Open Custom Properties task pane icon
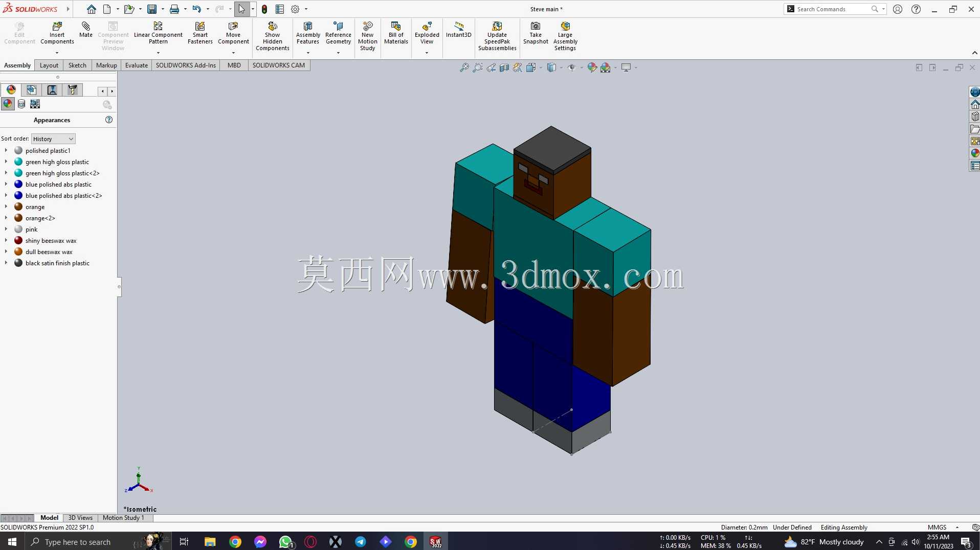The image size is (980, 550). pos(975,166)
